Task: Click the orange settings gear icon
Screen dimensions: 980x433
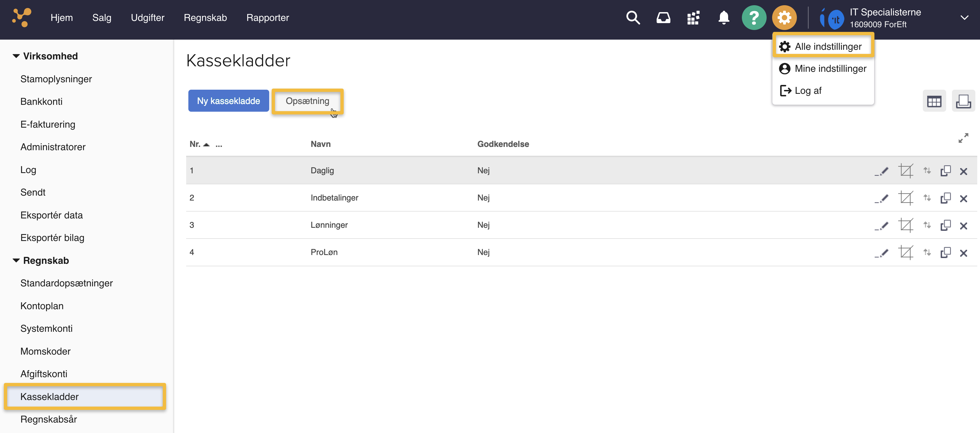Action: pyautogui.click(x=784, y=18)
